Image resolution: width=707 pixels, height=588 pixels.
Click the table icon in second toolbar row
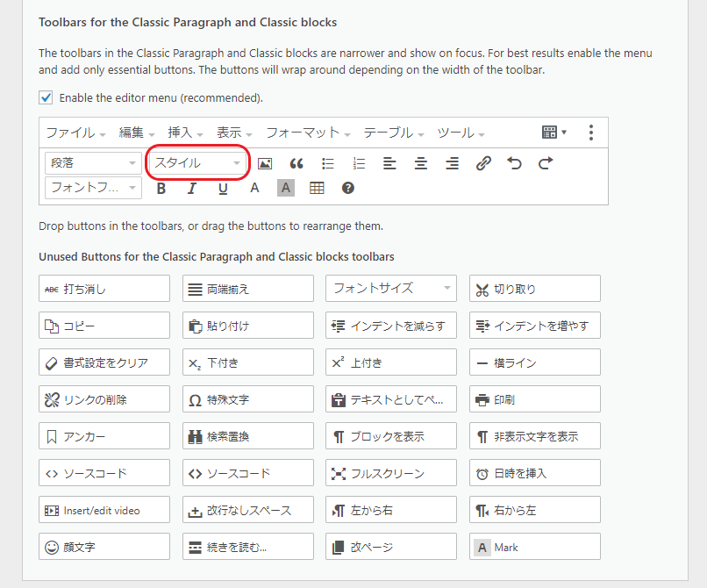(x=317, y=188)
